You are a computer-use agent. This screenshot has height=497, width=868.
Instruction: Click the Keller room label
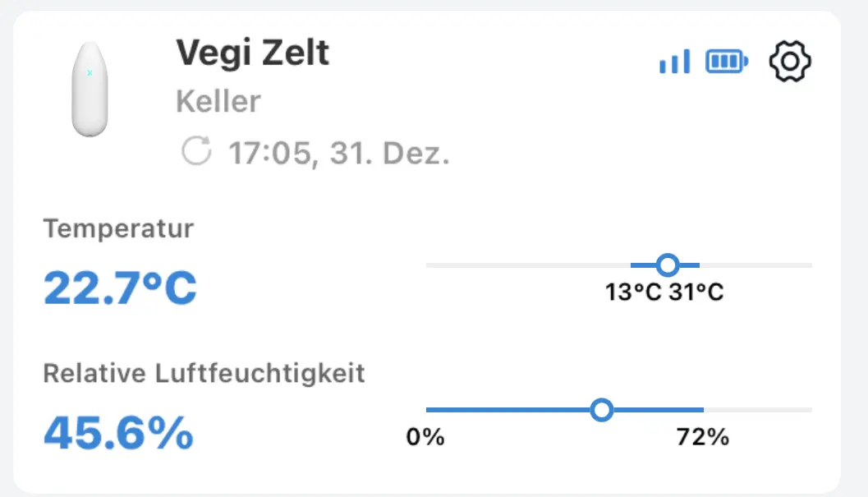(x=218, y=102)
